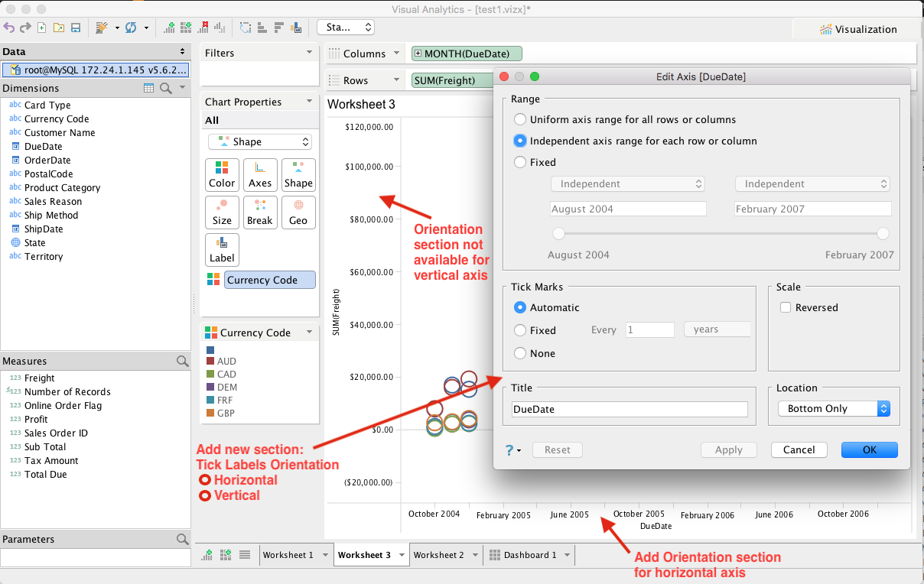Select the Fixed range radio option
Viewport: 924px width, 584px height.
[x=520, y=162]
